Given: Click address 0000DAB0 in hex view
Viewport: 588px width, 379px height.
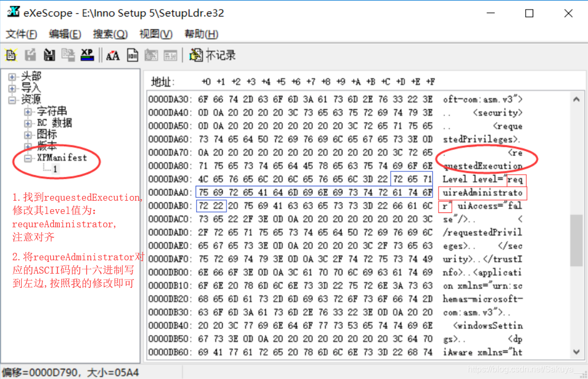Looking at the screenshot, I should click(x=170, y=206).
